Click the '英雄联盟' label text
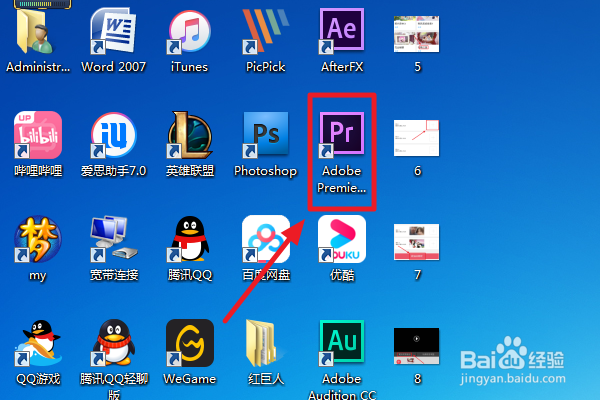600x400 pixels. [x=190, y=171]
